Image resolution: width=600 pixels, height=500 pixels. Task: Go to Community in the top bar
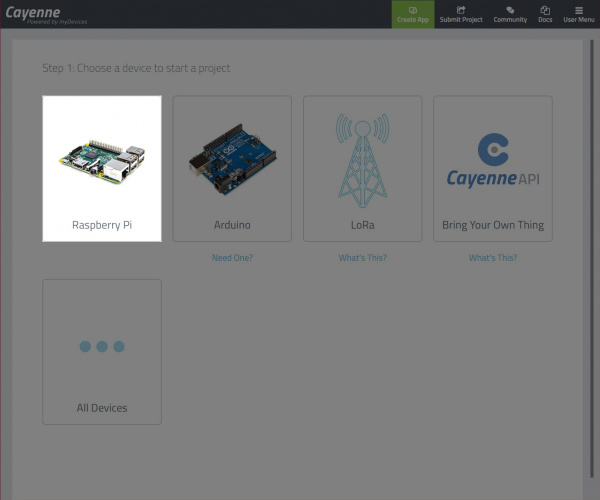(x=510, y=15)
